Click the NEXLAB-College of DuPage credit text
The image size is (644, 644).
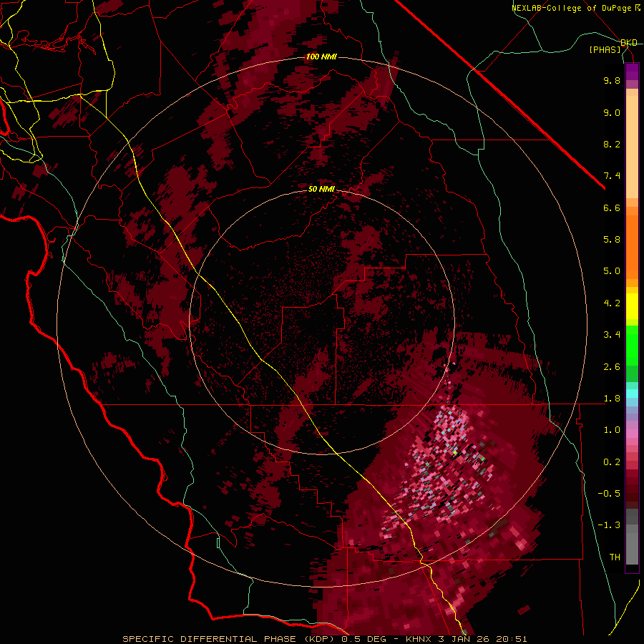coord(572,8)
